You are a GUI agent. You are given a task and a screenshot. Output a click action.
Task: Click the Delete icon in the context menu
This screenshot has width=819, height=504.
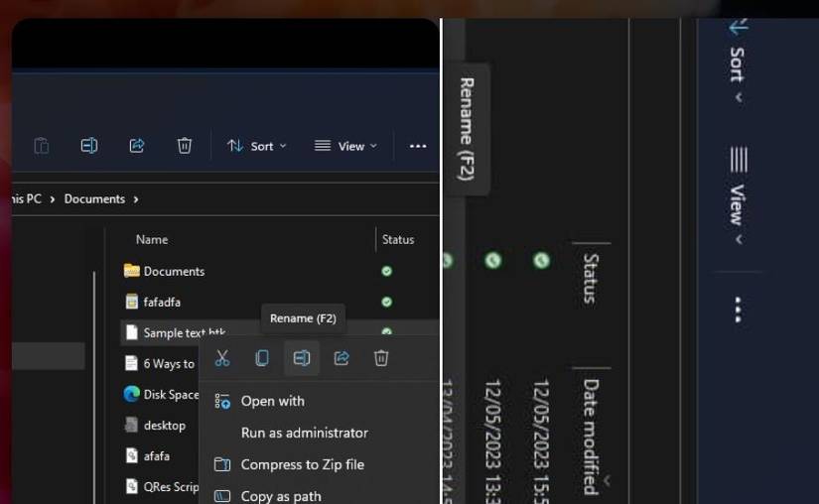(381, 358)
